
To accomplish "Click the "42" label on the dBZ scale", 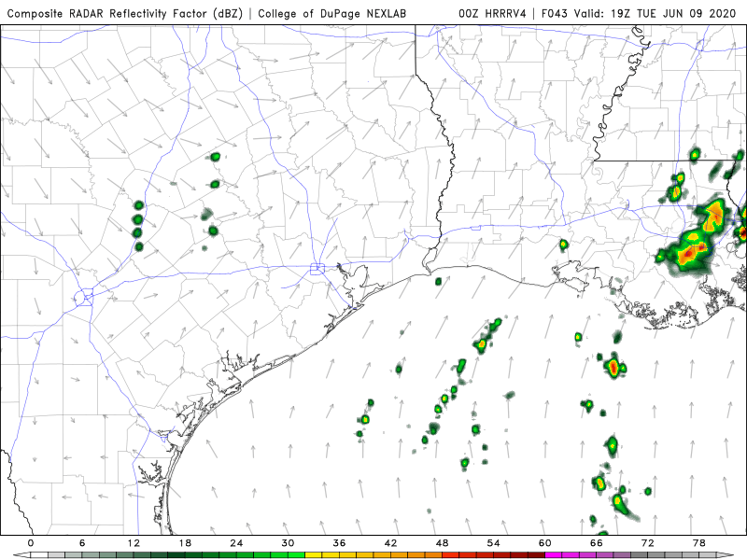I will point(390,543).
